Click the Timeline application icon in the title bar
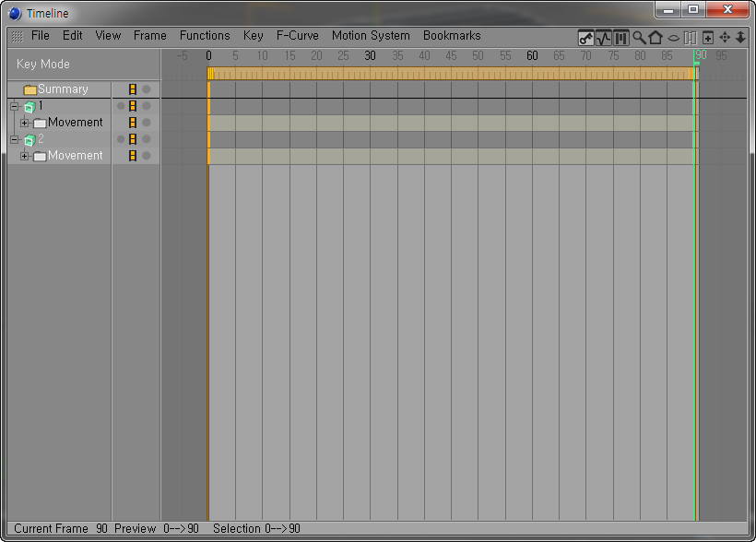 coord(15,14)
